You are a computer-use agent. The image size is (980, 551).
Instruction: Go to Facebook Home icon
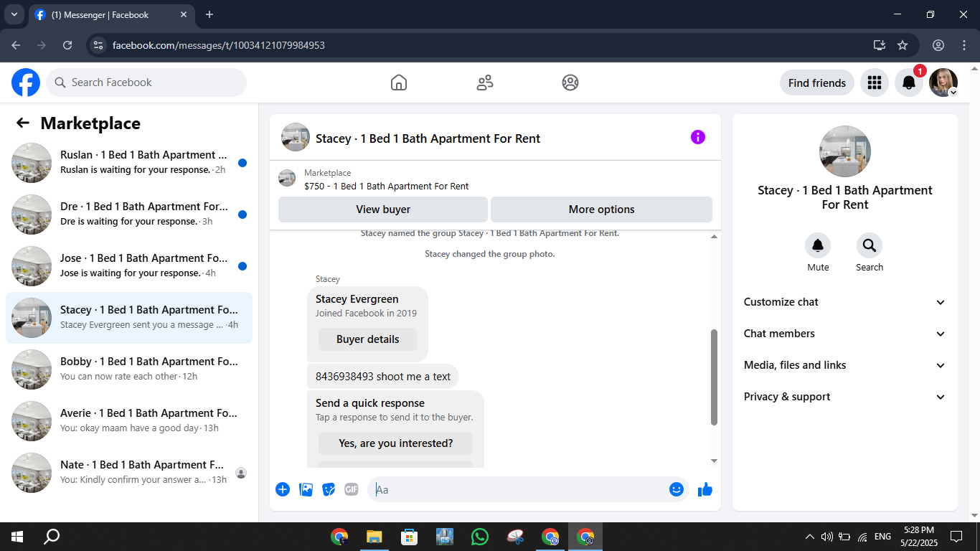[x=399, y=83]
